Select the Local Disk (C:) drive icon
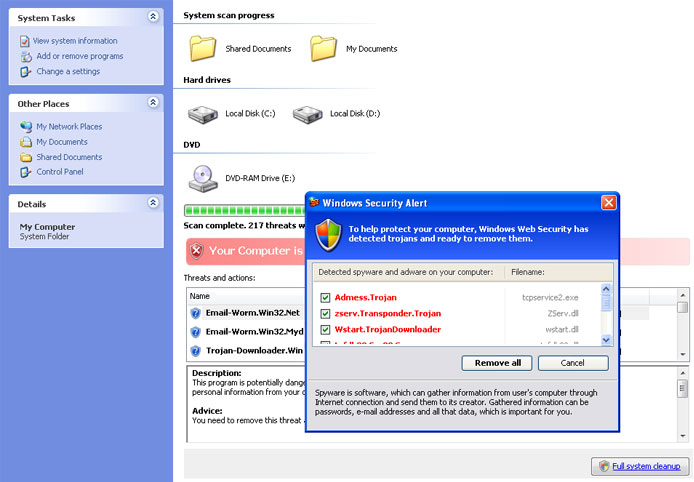This screenshot has height=482, width=694. [x=203, y=114]
